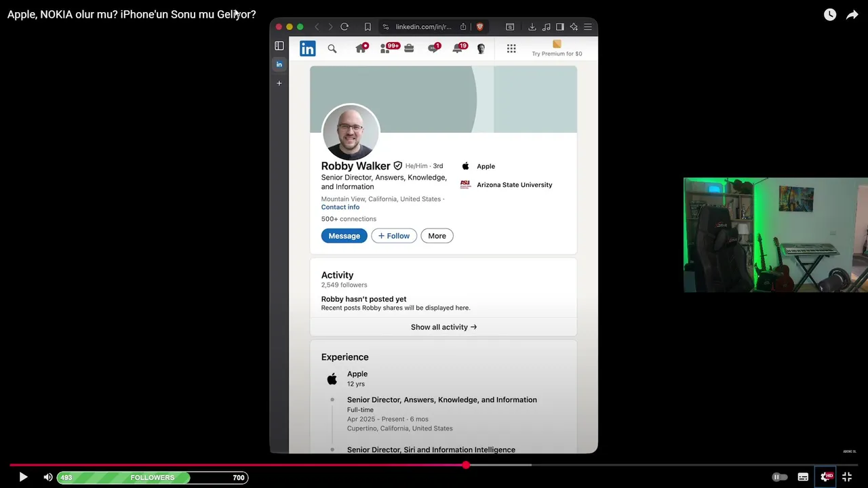Viewport: 868px width, 488px height.
Task: Bookmark this page in browser toolbar
Action: tap(368, 27)
